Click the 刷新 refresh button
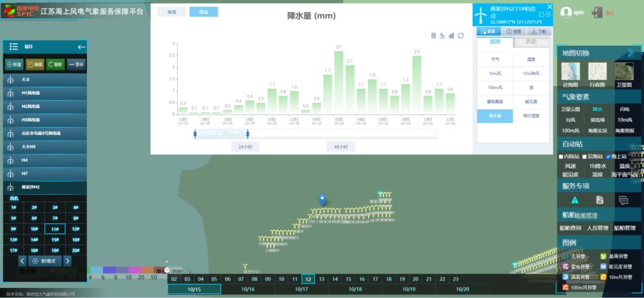 [55, 64]
